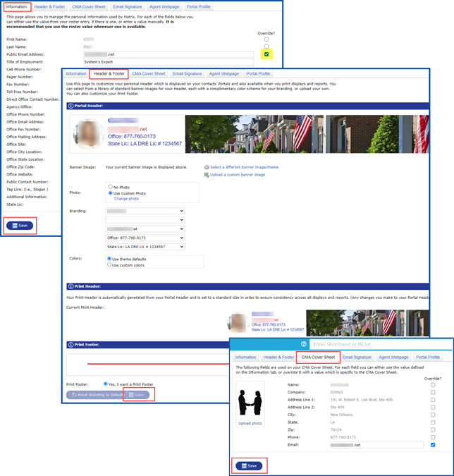Click the Portal Header info icon

click(70, 106)
